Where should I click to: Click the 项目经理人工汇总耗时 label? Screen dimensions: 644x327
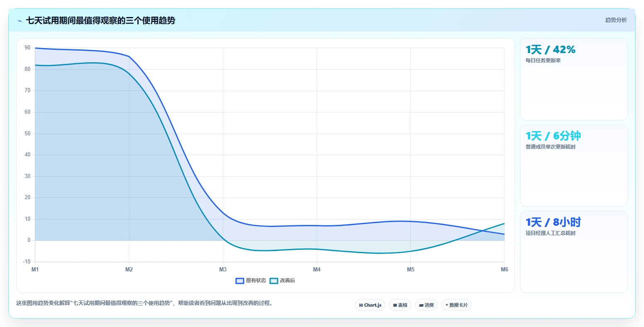[551, 233]
